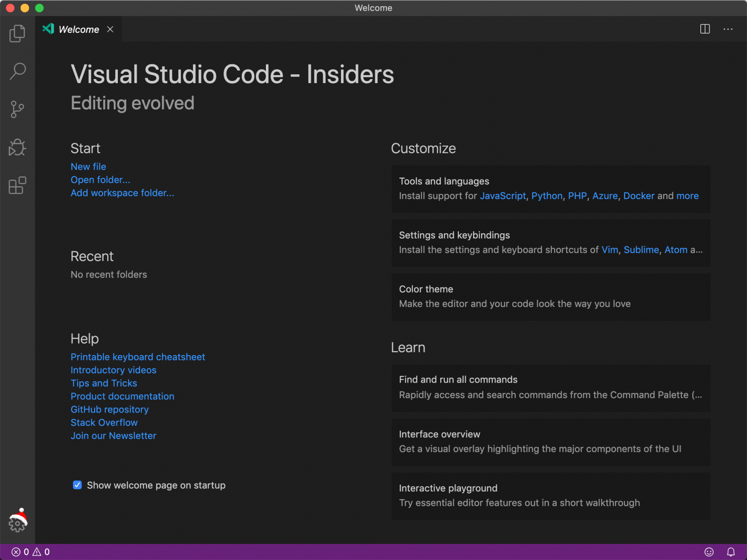The height and width of the screenshot is (560, 747).
Task: Click Join our Newsletter link
Action: click(113, 436)
